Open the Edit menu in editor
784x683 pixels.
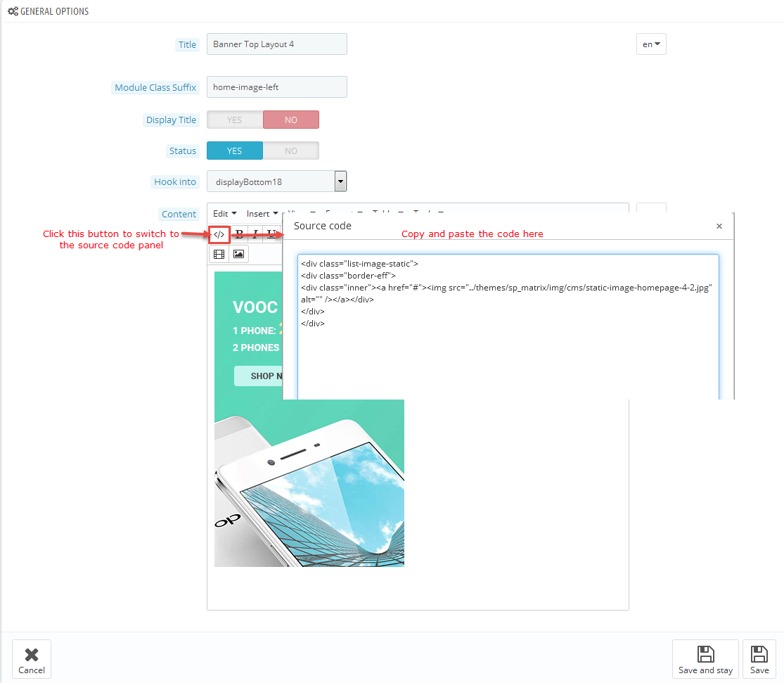pos(224,214)
